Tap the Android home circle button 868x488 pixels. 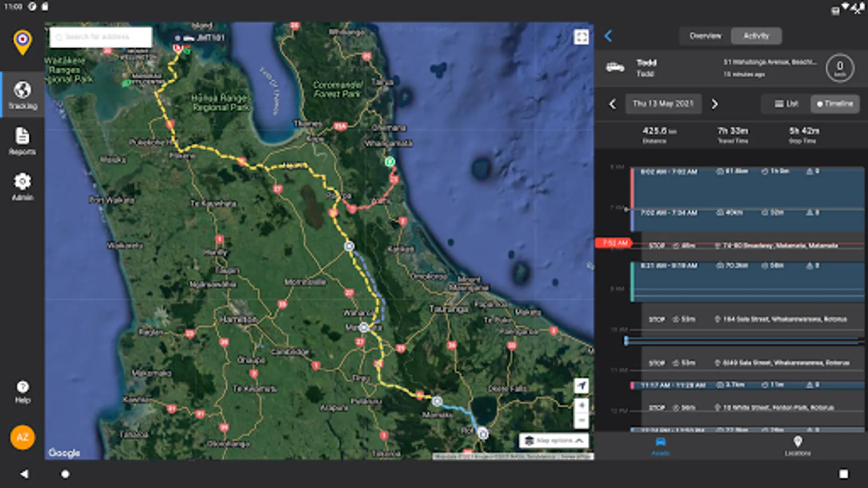click(x=65, y=474)
